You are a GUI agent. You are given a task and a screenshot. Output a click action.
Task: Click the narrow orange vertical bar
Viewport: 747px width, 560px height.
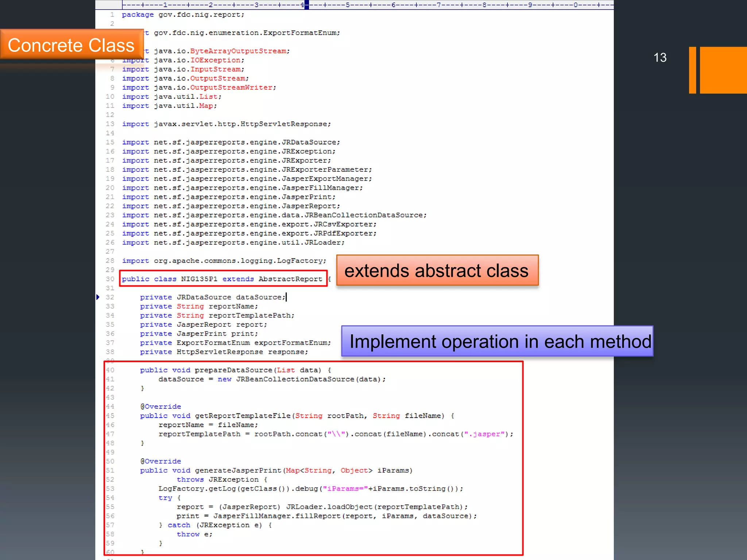pos(692,70)
